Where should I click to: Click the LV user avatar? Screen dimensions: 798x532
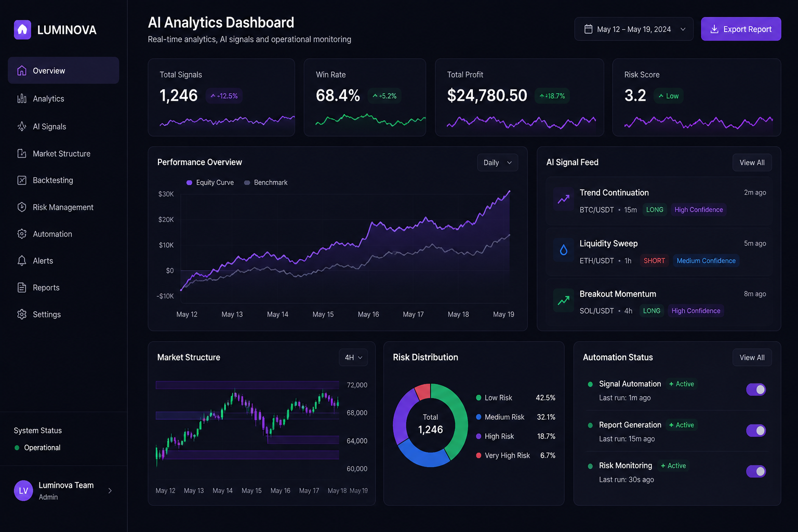coord(23,490)
